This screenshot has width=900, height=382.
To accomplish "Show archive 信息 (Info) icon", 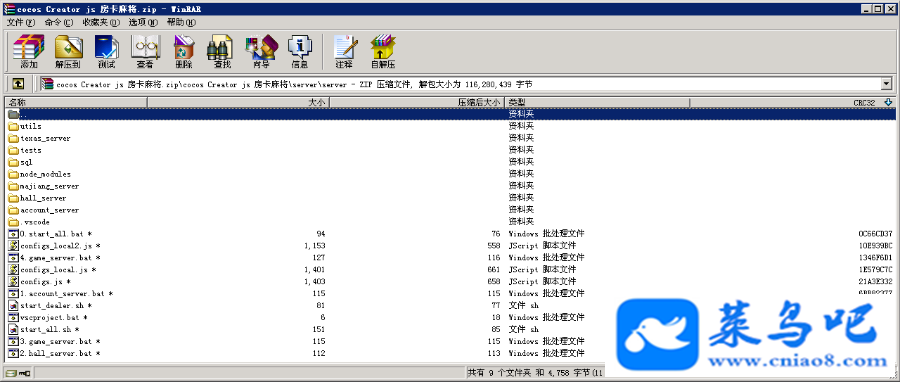I will [x=300, y=51].
